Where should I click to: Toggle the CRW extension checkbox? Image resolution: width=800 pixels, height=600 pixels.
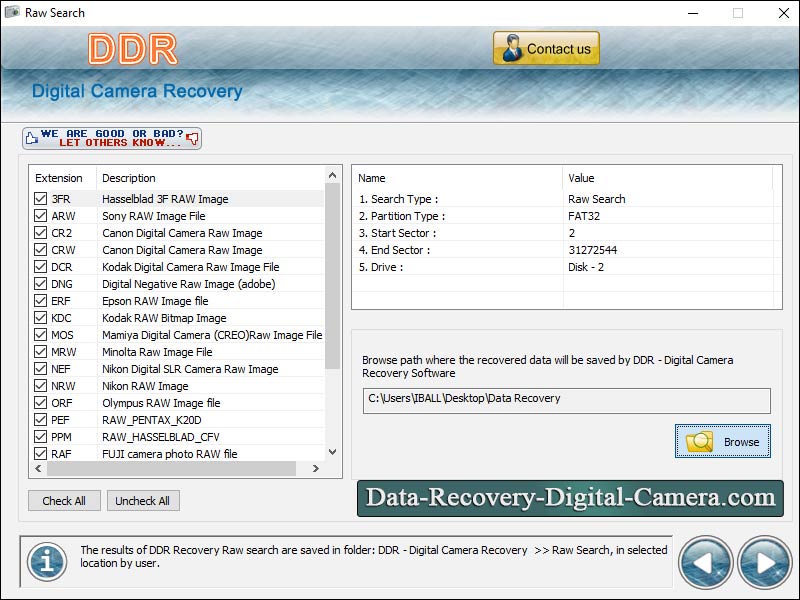point(40,249)
